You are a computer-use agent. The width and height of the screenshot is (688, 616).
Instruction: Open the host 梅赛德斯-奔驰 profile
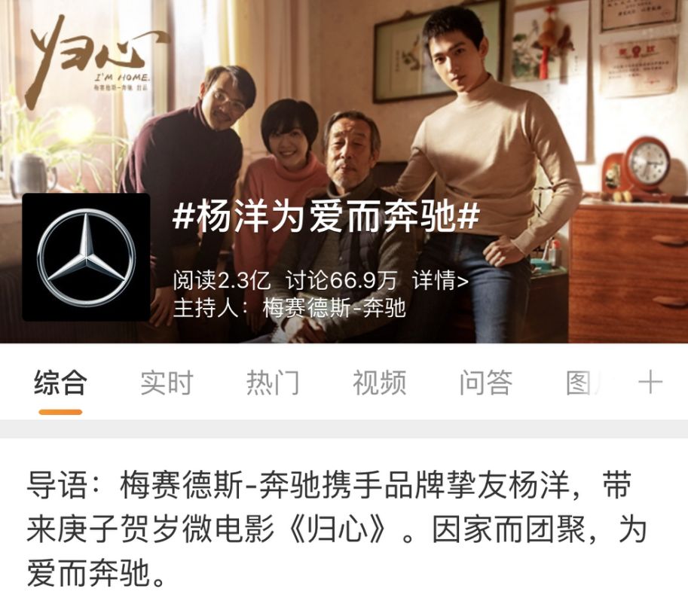(334, 307)
